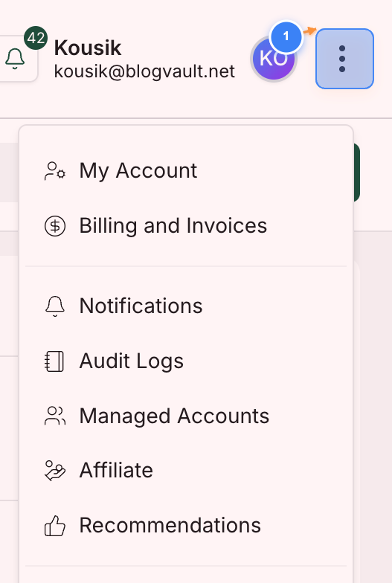Click the blue step 1 marker badge
The height and width of the screenshot is (583, 392).
click(x=286, y=36)
